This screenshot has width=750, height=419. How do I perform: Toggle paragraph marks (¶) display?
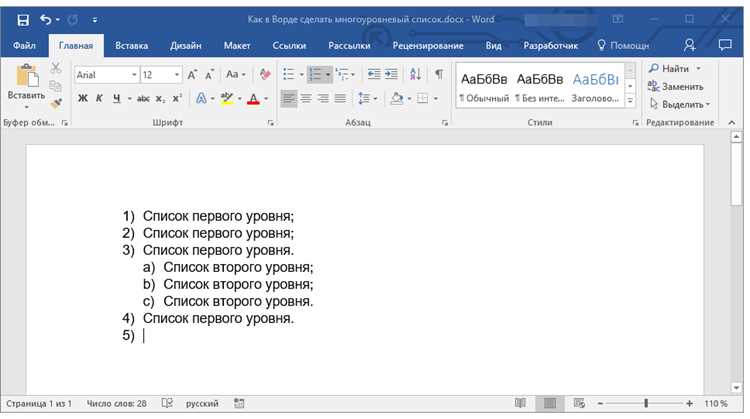point(439,74)
